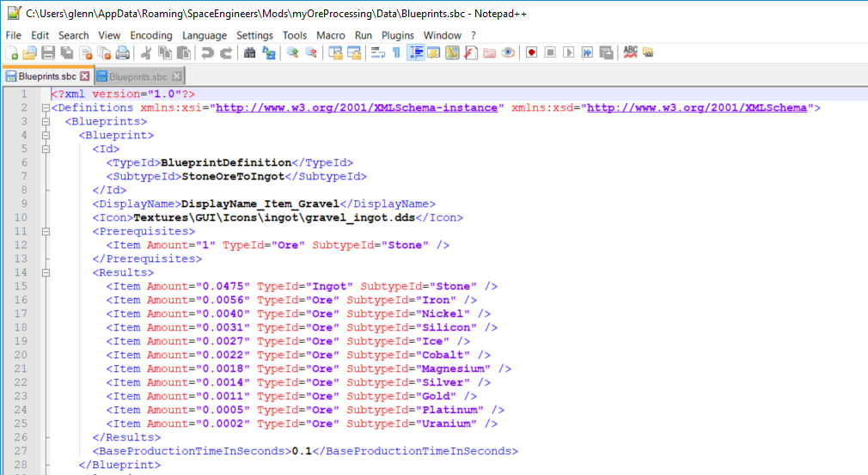The width and height of the screenshot is (868, 475).
Task: Close the active Blueprints.sbc tab
Action: [84, 76]
